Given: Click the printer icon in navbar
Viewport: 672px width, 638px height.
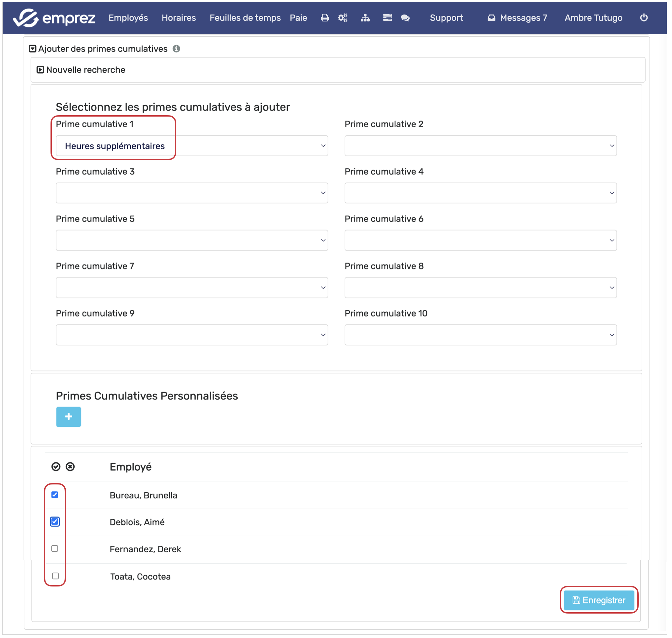Looking at the screenshot, I should coord(325,18).
